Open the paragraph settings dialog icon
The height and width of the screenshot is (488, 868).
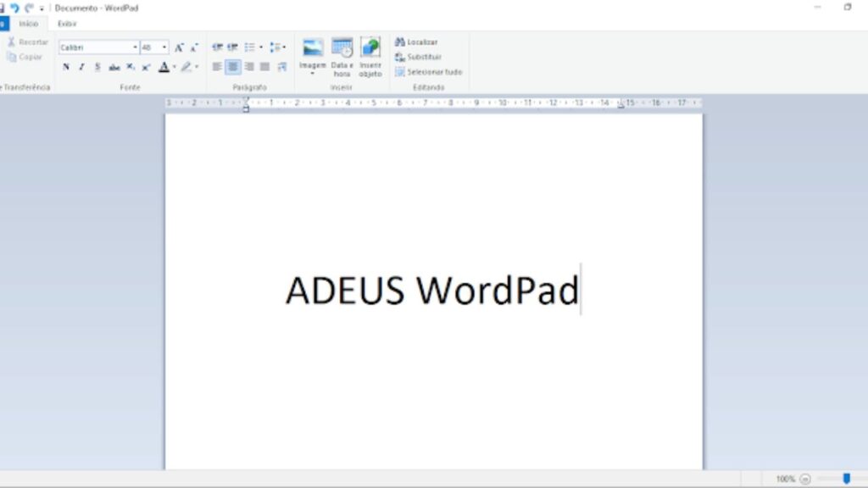281,67
